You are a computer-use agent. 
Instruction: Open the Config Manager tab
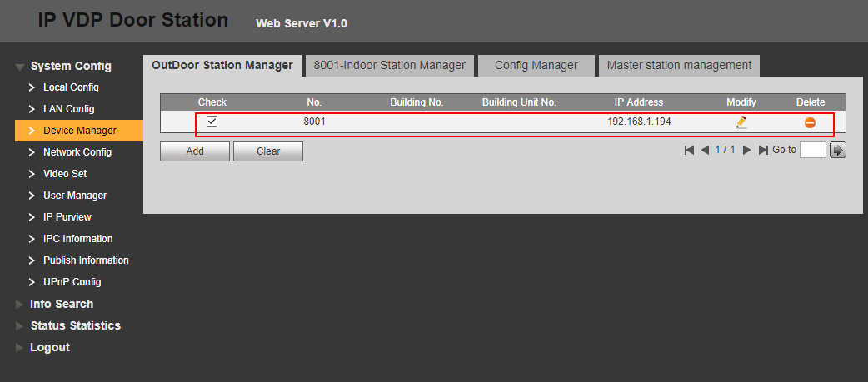coord(536,66)
